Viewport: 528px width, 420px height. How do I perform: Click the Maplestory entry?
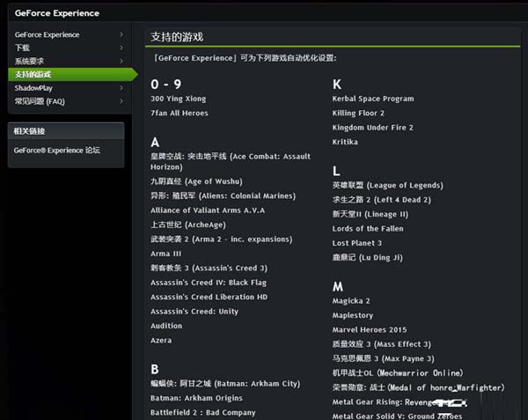coord(353,315)
